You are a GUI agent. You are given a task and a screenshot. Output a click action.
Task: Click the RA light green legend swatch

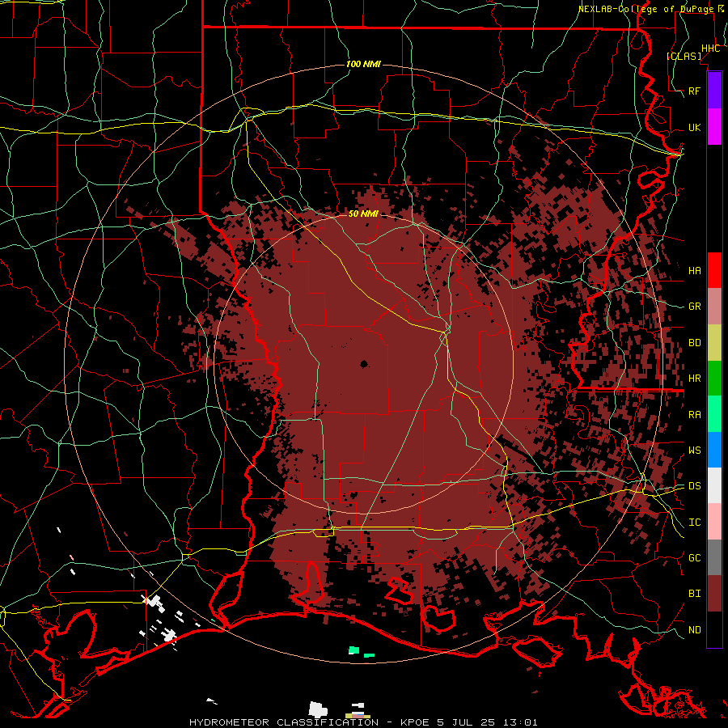click(714, 414)
